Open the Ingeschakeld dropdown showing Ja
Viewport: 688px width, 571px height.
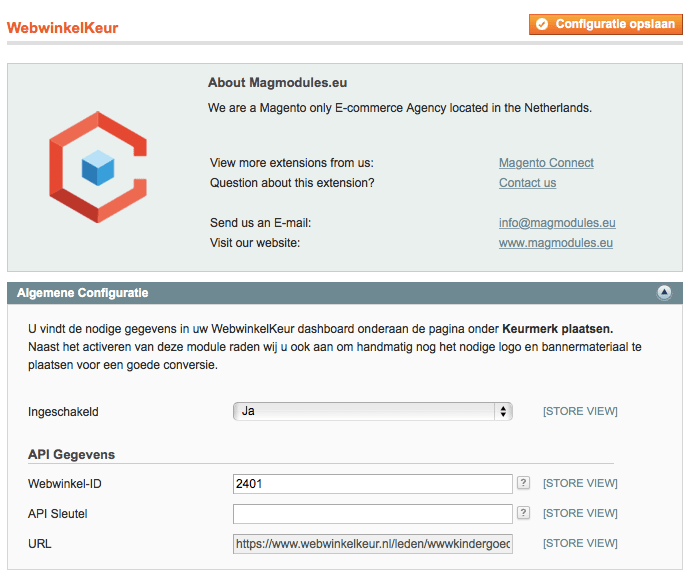tap(372, 411)
